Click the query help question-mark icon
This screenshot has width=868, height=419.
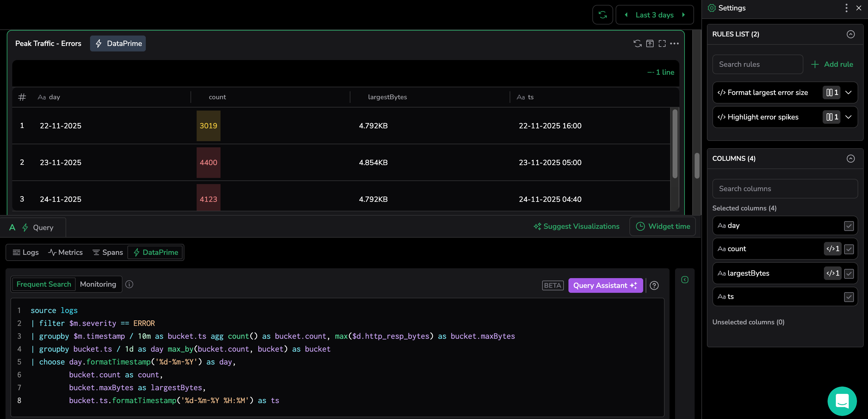pyautogui.click(x=654, y=285)
